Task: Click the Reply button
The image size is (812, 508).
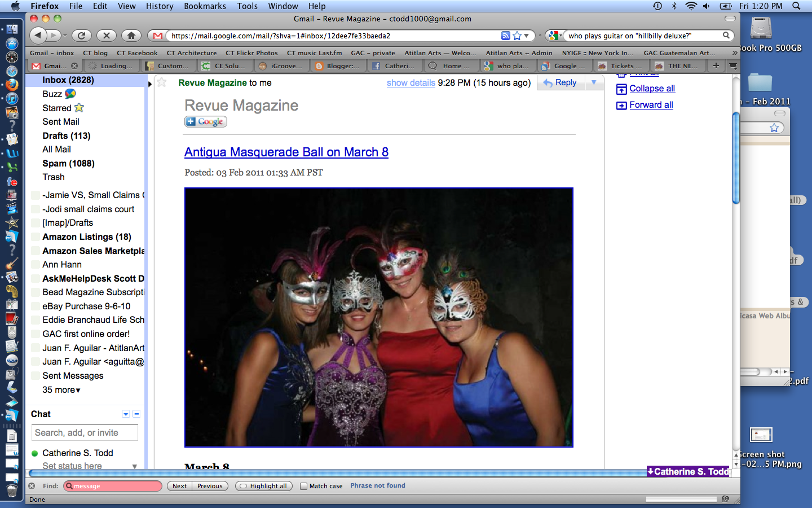Action: (x=561, y=82)
